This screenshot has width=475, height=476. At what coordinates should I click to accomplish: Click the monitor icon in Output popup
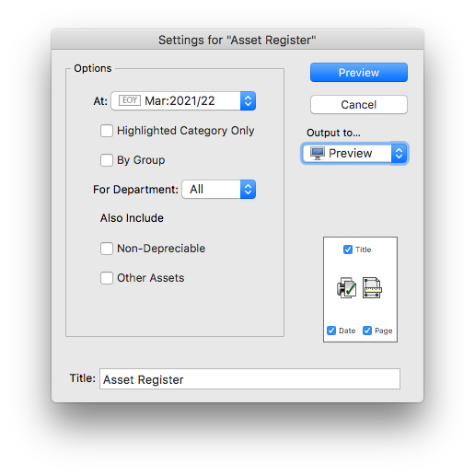[318, 153]
